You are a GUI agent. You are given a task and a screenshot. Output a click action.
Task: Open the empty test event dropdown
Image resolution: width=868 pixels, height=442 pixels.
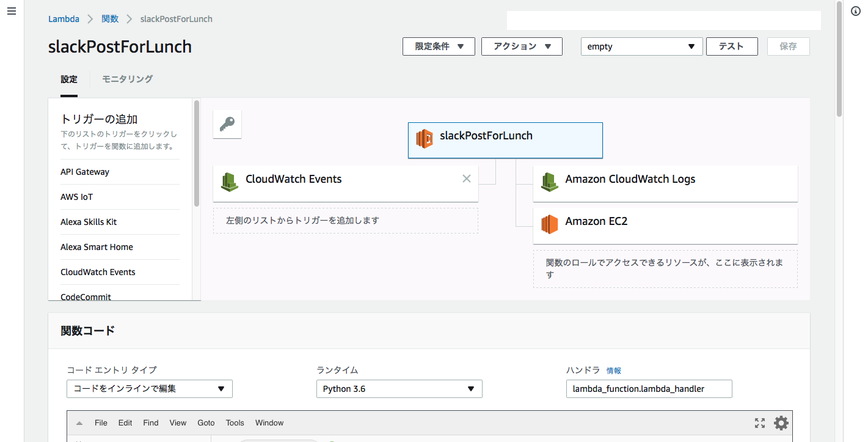(641, 46)
